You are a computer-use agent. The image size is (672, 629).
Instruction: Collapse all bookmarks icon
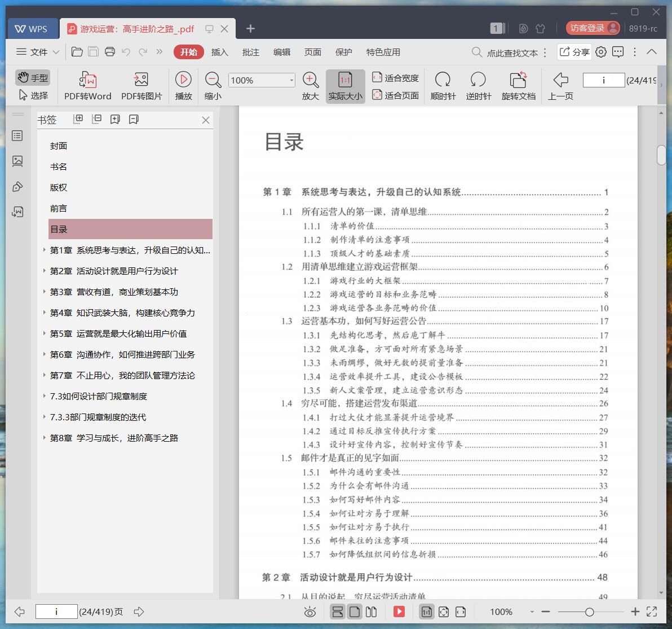coord(96,119)
